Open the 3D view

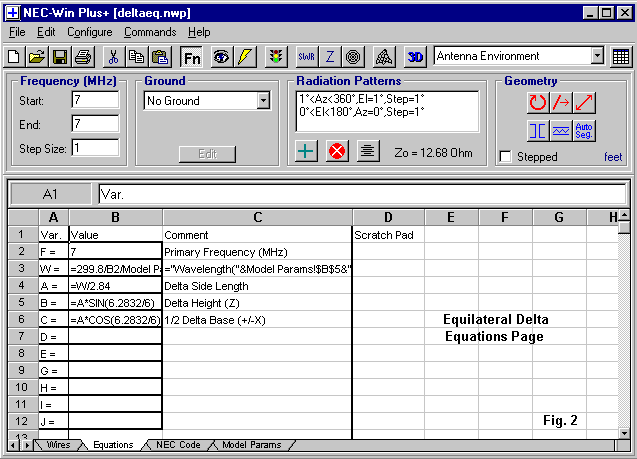click(x=416, y=57)
